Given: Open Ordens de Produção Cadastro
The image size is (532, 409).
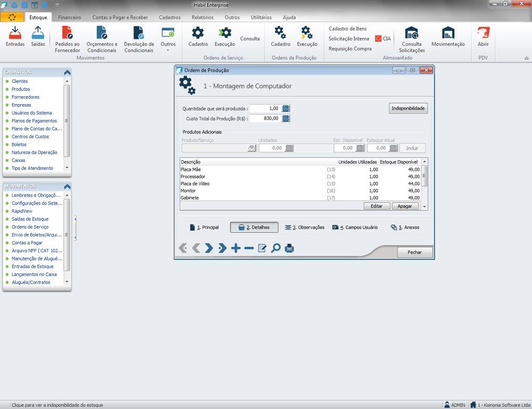Looking at the screenshot, I should 280,36.
